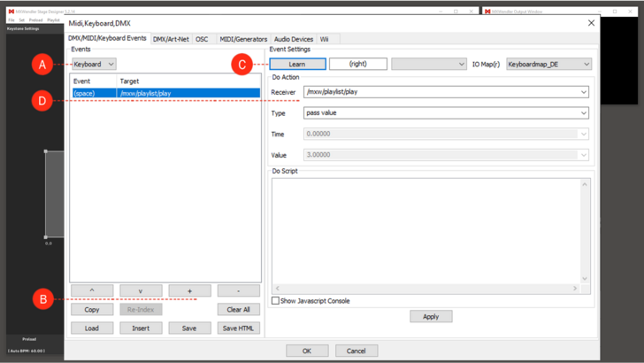Click the Save button
The height and width of the screenshot is (363, 644).
click(189, 328)
